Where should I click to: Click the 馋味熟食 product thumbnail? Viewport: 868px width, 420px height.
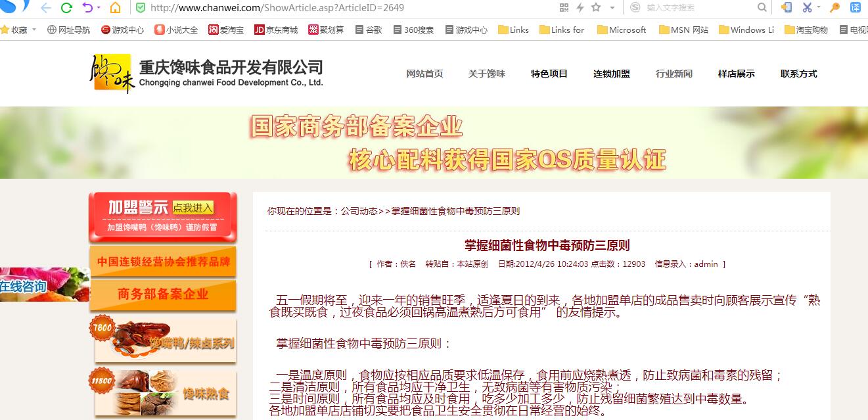coord(165,393)
